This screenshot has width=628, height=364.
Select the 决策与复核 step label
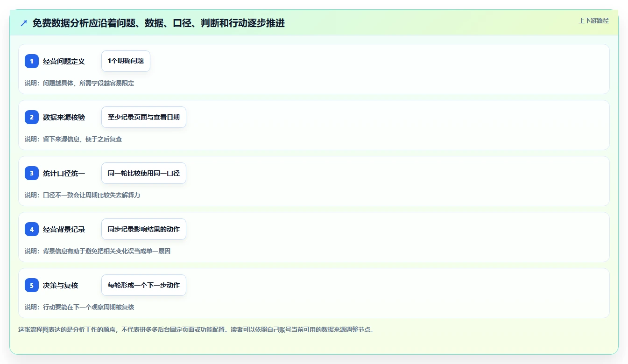61,285
